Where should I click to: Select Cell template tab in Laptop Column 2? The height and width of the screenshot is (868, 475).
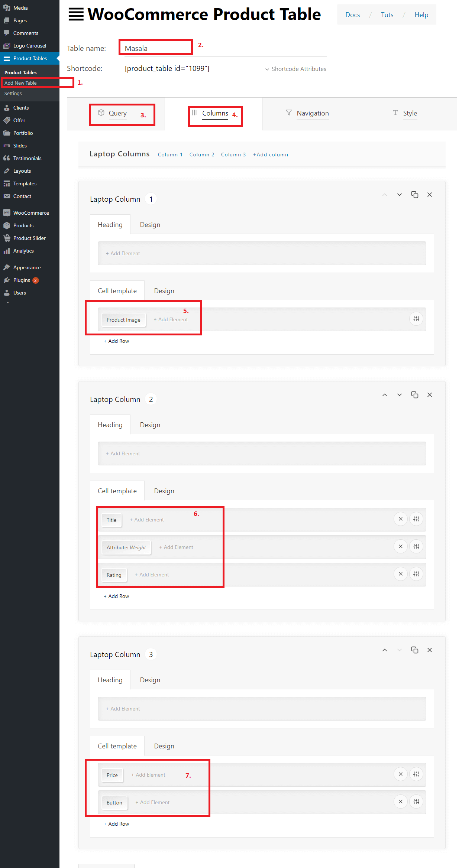click(x=117, y=491)
